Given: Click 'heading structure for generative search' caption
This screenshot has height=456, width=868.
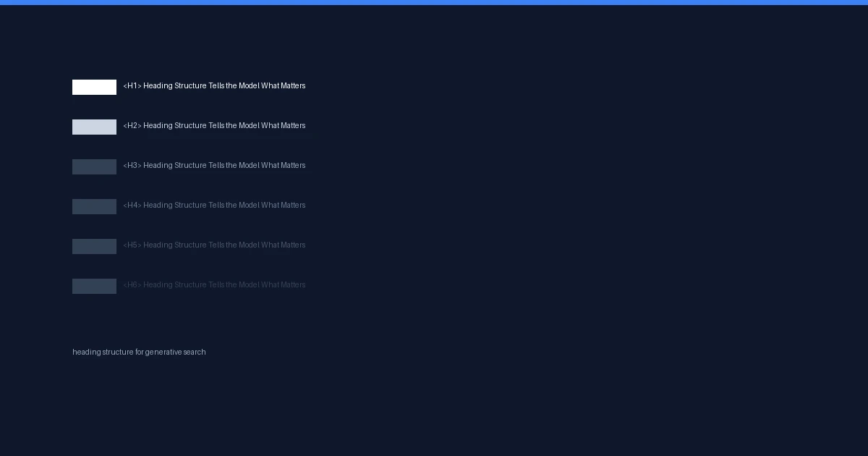Looking at the screenshot, I should (139, 352).
